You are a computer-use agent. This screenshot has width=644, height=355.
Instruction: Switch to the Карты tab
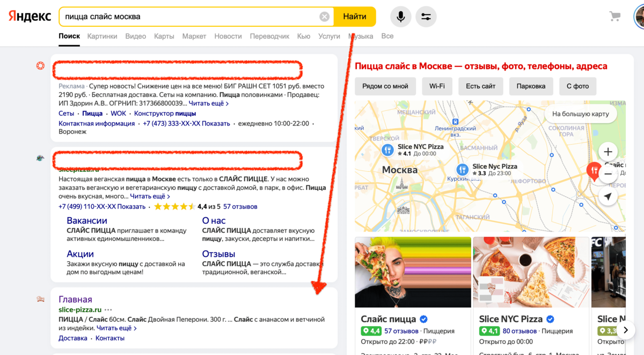[x=164, y=36]
